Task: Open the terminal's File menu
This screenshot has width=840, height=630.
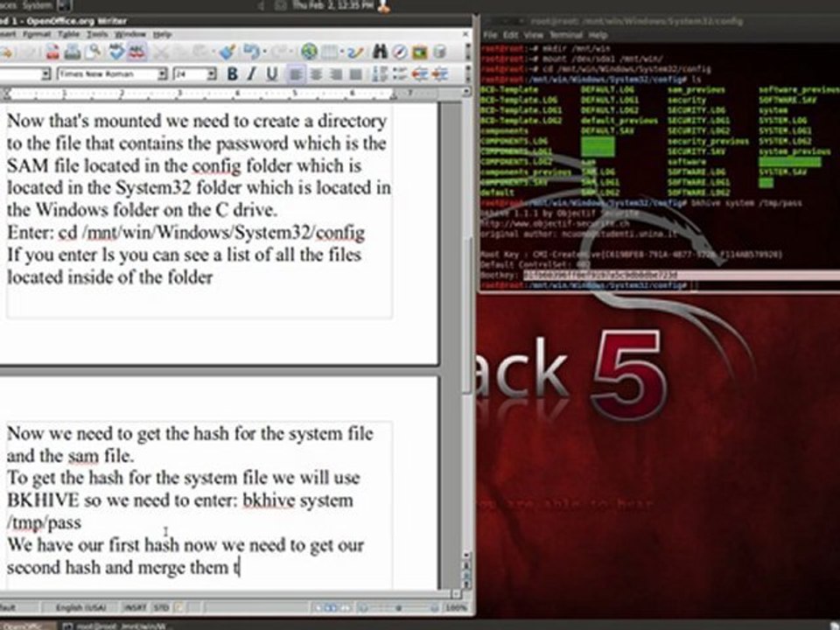Action: coord(490,35)
